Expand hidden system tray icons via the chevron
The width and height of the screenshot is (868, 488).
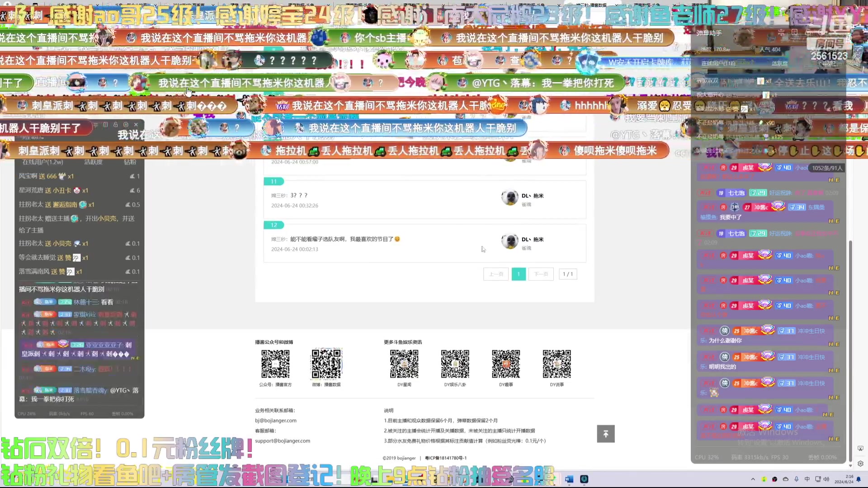(753, 479)
